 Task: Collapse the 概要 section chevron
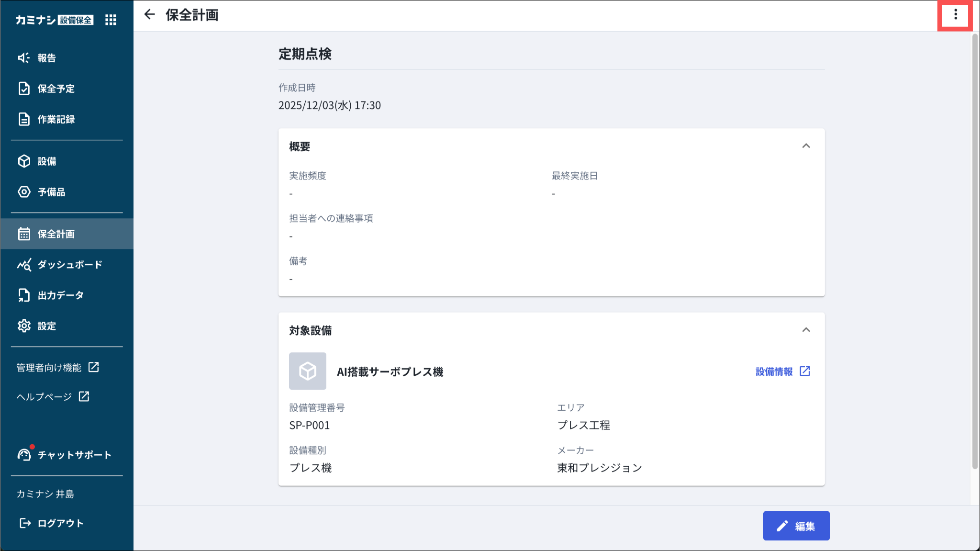click(806, 146)
